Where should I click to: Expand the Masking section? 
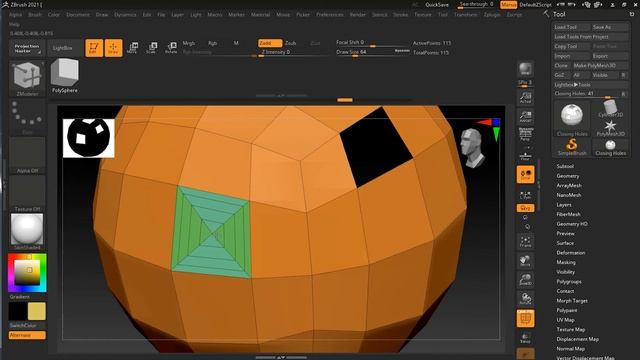[566, 262]
